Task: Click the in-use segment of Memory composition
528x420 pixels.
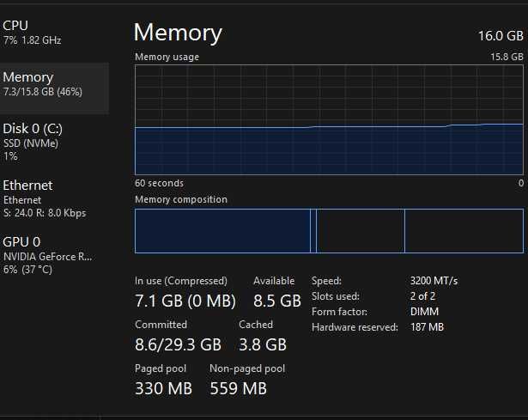Action: [222, 231]
